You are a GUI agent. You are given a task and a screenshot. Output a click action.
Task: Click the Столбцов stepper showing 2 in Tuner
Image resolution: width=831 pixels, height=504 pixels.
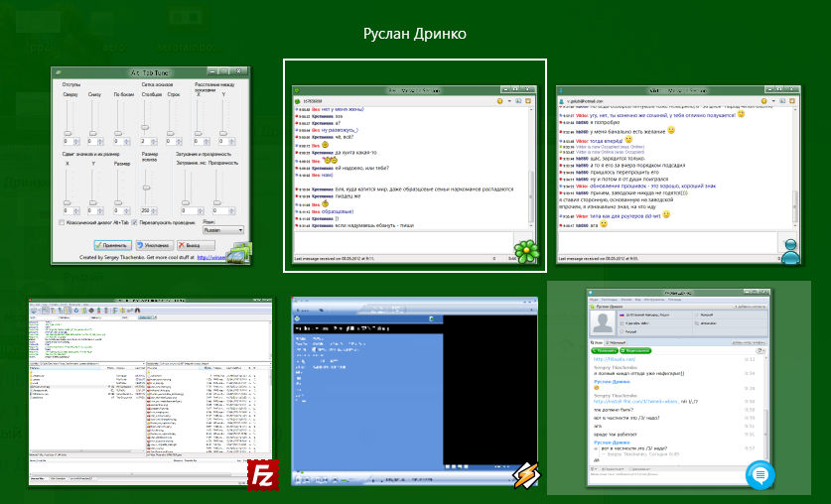click(149, 142)
